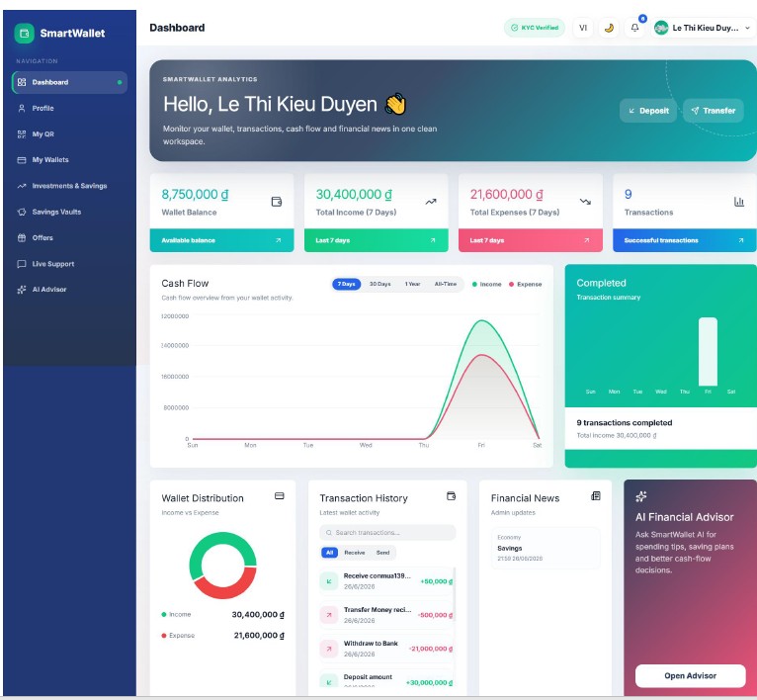Select the All-Time cash flow range
The height and width of the screenshot is (700, 757).
pos(445,284)
